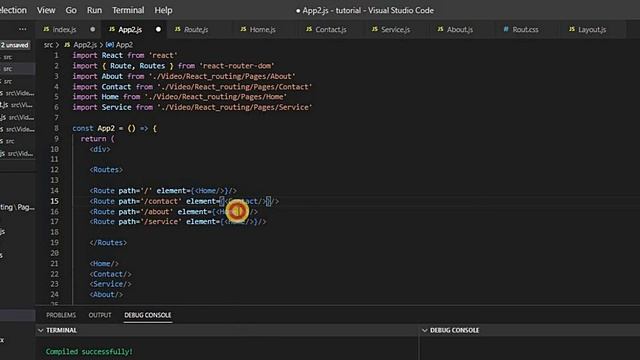The height and width of the screenshot is (360, 640).
Task: Click the path='/about' attribute on line 16
Action: point(146,212)
